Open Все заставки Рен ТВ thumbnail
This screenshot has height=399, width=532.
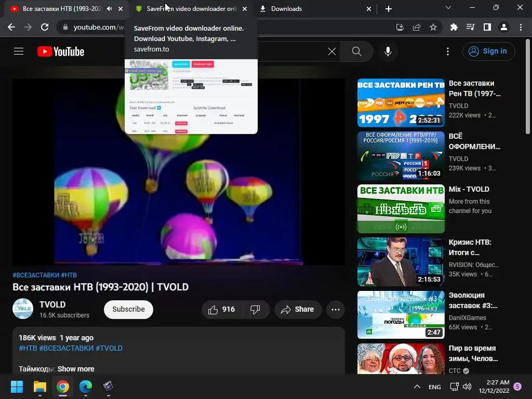(401, 103)
